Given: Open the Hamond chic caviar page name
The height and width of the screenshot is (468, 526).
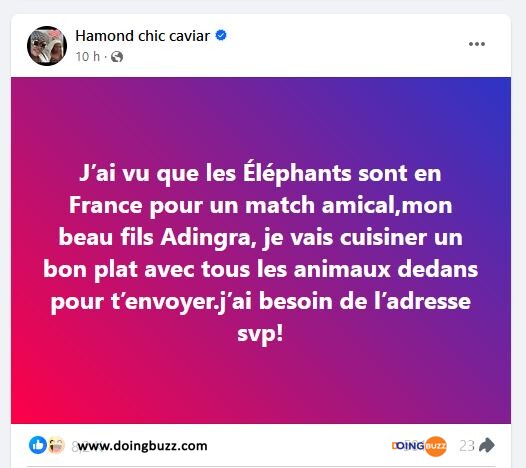Looking at the screenshot, I should click(142, 36).
